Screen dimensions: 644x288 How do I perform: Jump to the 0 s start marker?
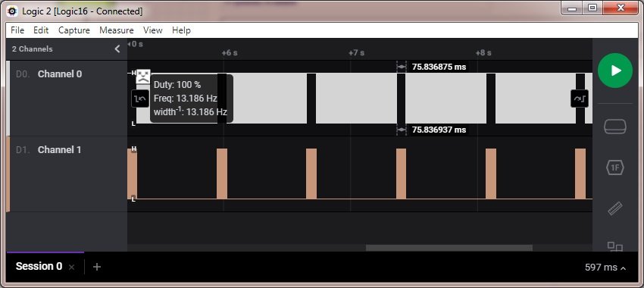tap(135, 44)
